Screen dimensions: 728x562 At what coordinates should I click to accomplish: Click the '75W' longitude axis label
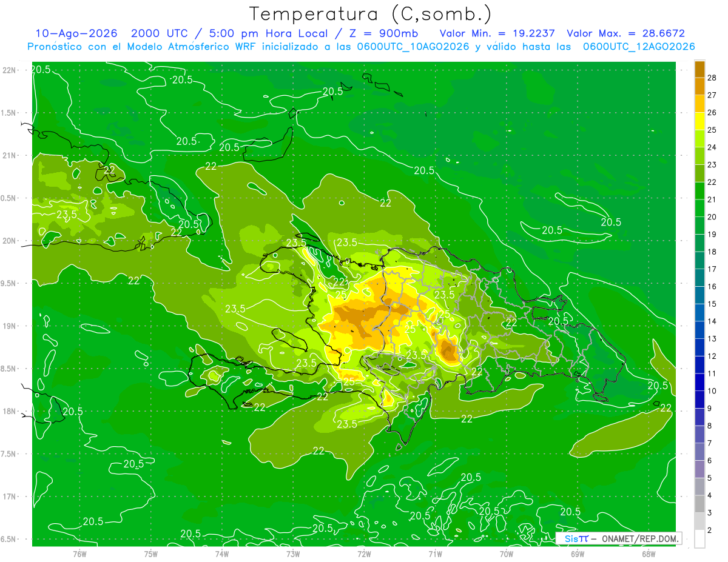[x=151, y=554]
